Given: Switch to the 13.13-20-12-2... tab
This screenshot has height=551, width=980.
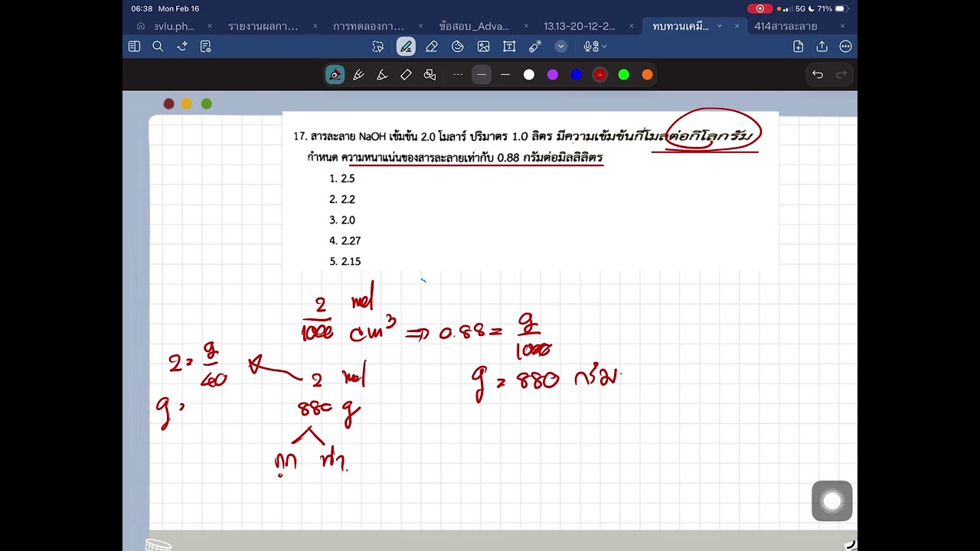Looking at the screenshot, I should (x=580, y=26).
